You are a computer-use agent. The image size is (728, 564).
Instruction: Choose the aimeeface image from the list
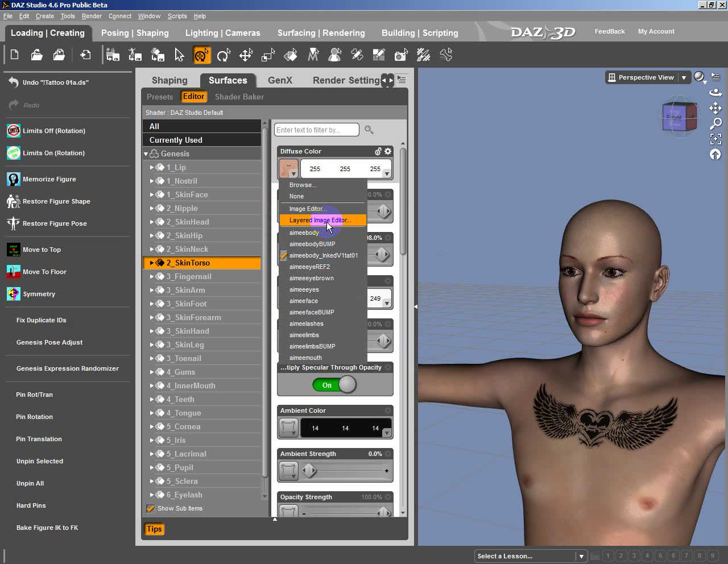pos(304,301)
